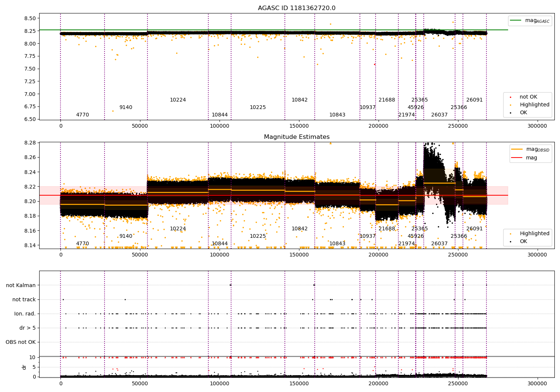The image size is (560, 392).
Task: Click obsid label 10843 in top plot
Action: [337, 115]
